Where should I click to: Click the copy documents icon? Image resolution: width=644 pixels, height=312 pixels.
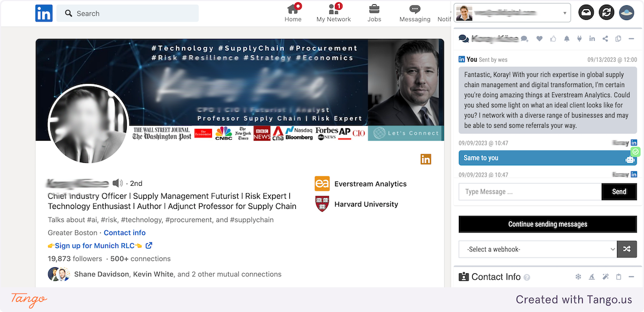pos(618,39)
